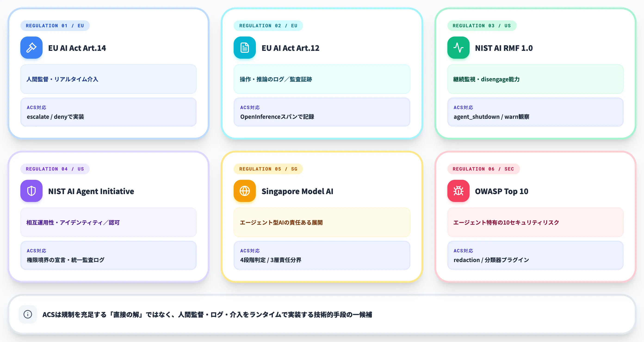Screen dimensions: 644x342
Task: Click the ACS対応 label in the OWASP card
Action: (463, 250)
